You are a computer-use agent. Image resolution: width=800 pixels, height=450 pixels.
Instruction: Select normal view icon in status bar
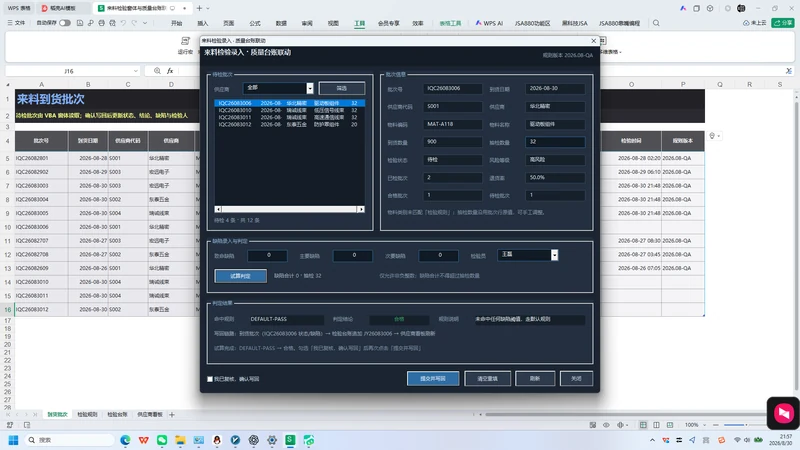point(643,425)
